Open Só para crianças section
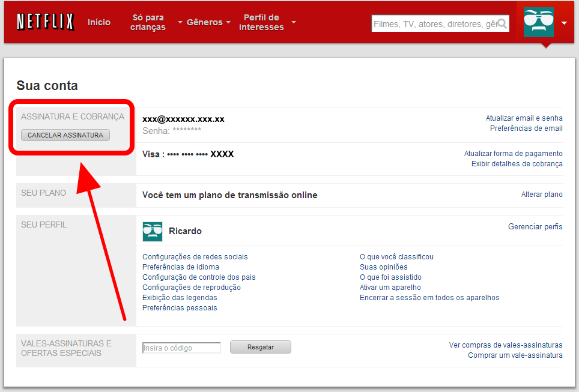The image size is (579, 392). 148,22
